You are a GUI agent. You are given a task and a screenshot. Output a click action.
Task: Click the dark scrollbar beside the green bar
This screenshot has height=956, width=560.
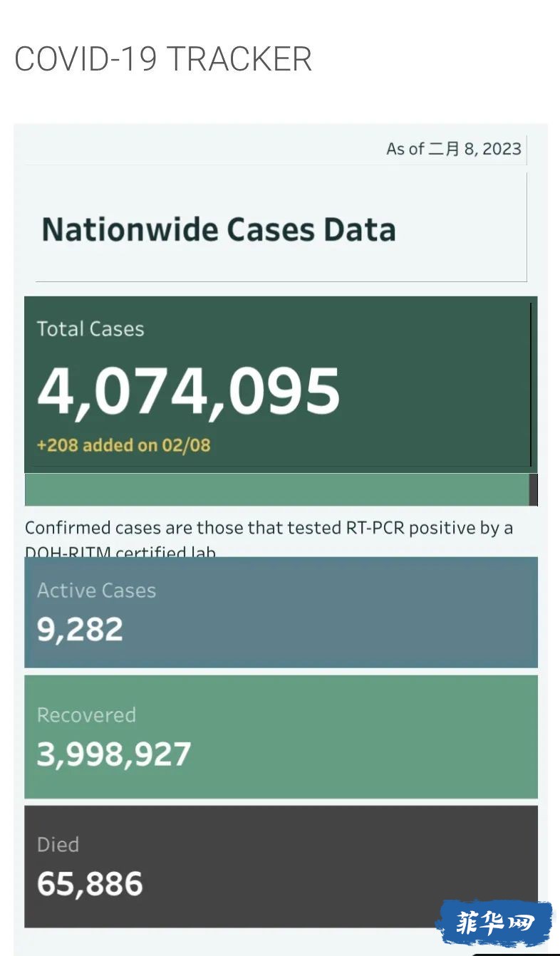pos(534,489)
